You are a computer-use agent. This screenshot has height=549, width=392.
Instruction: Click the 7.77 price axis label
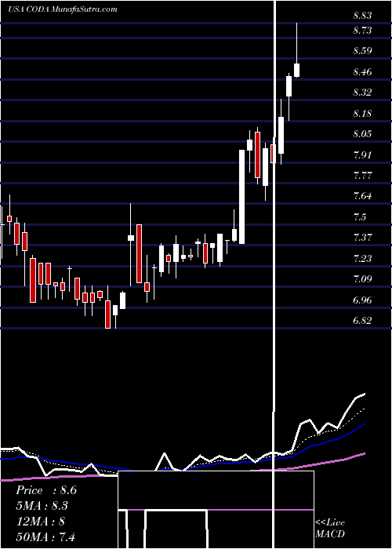(362, 176)
